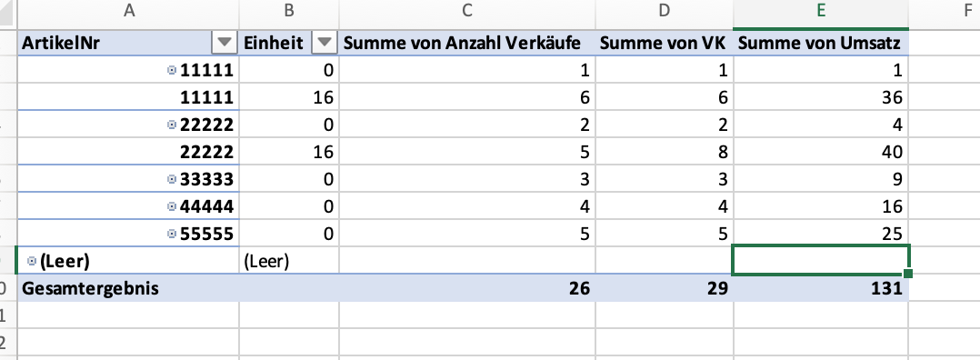
Task: Open the Einheit filter dropdown
Action: coord(324,43)
